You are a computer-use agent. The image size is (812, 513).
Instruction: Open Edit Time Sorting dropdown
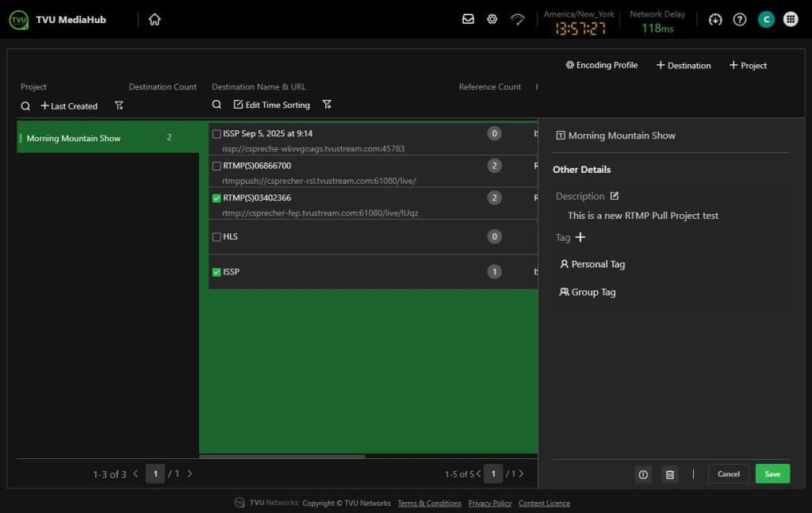click(272, 105)
